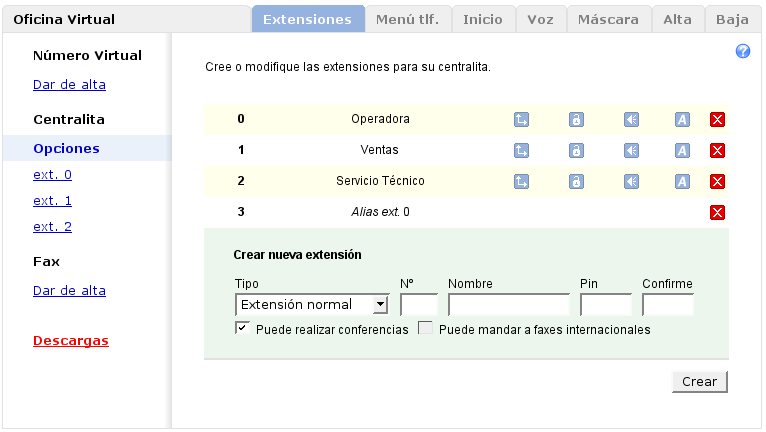Viewport: 766px width, 432px height.
Task: Click the alias 'A' icon for Operadora
Action: [x=682, y=120]
